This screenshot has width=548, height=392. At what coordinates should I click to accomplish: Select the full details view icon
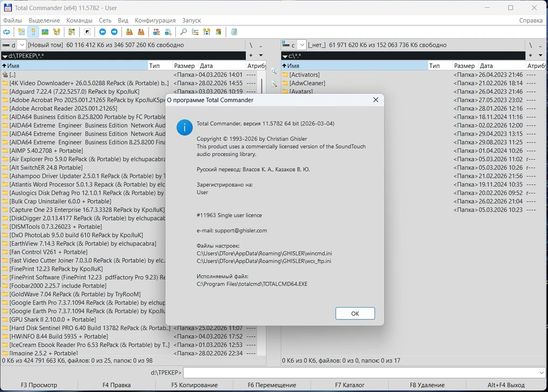[x=33, y=32]
